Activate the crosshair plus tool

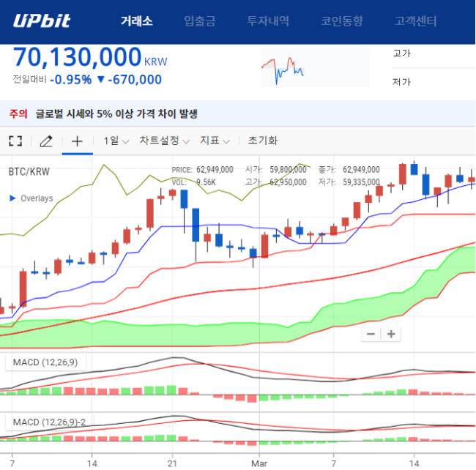[x=77, y=141]
